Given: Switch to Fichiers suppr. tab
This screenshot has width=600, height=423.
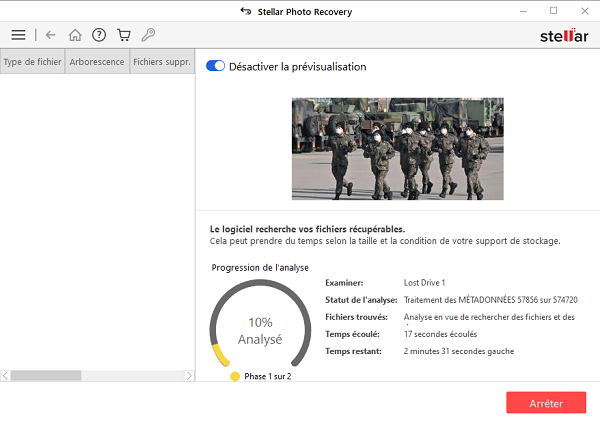Looking at the screenshot, I should point(162,62).
